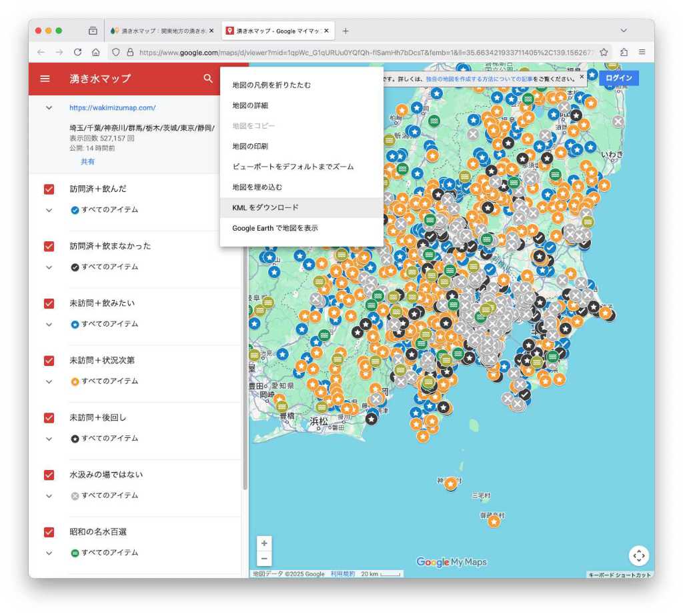Go back with the browser back arrow

pyautogui.click(x=41, y=52)
